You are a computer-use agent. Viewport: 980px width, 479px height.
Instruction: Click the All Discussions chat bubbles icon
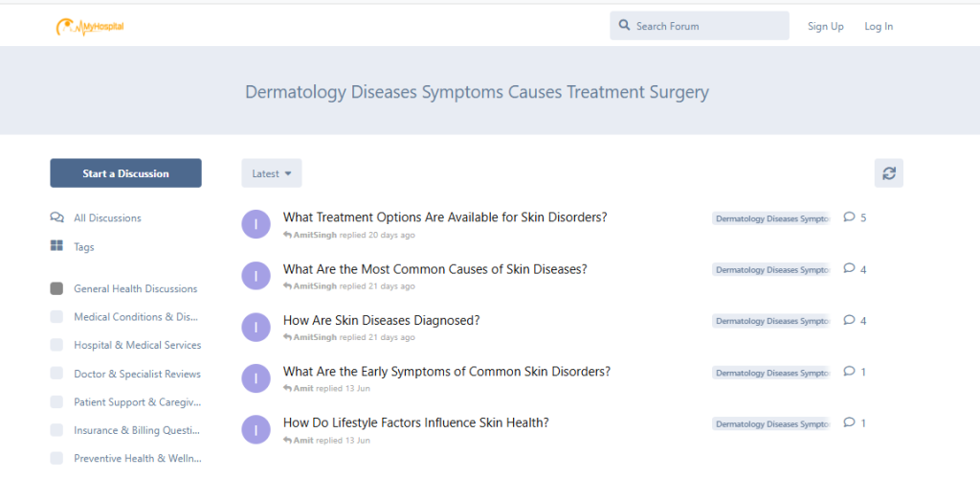[56, 217]
